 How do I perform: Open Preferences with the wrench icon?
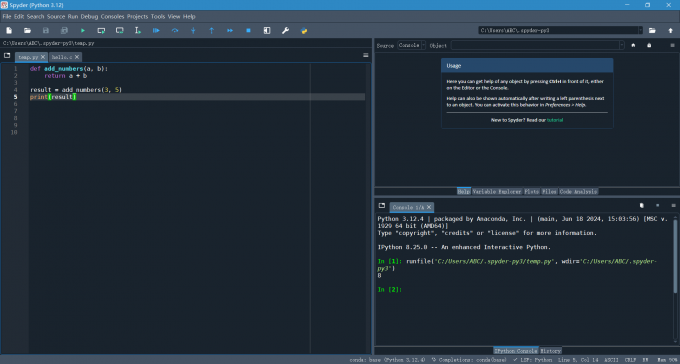click(285, 30)
